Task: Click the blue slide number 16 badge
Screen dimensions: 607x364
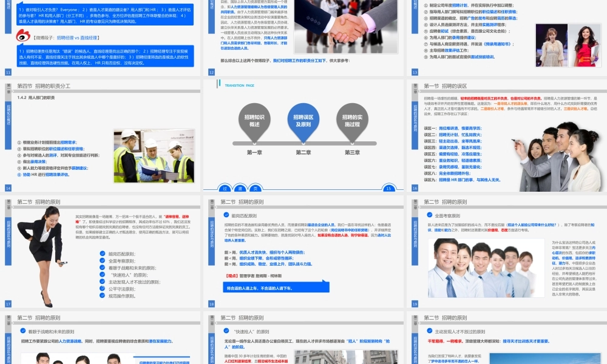Action: point(415,188)
